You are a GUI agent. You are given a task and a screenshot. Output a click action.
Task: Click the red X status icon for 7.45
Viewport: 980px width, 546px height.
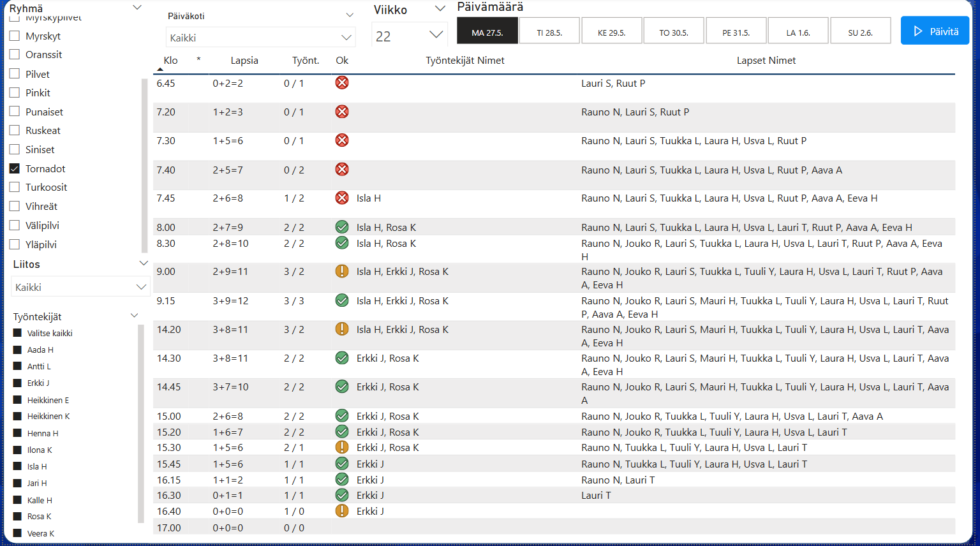tap(342, 198)
